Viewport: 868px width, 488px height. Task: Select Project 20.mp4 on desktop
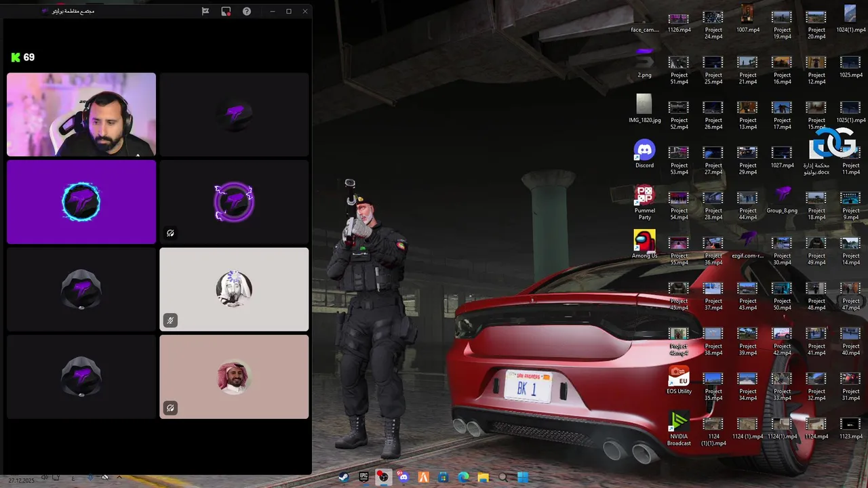pyautogui.click(x=816, y=26)
